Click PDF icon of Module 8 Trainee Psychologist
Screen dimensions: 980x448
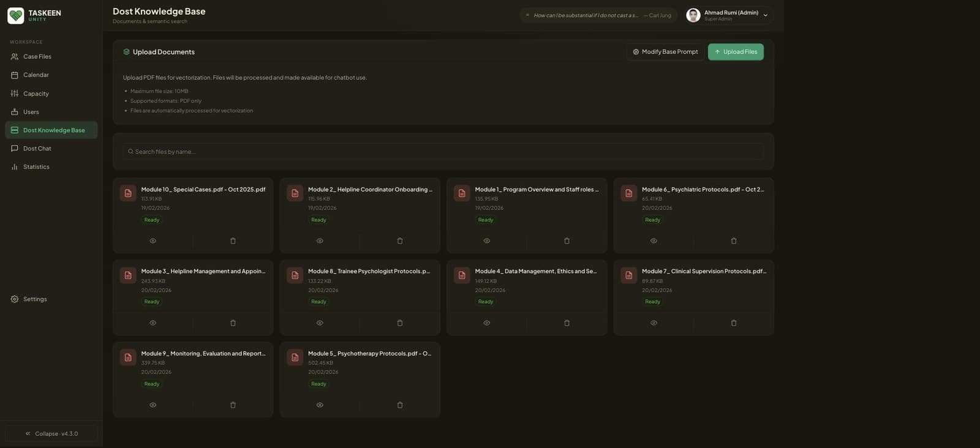(x=295, y=275)
